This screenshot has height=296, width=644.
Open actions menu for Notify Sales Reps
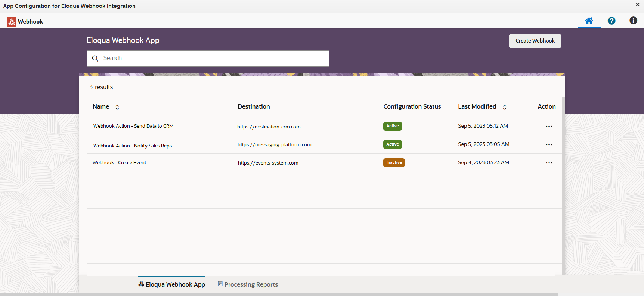[x=549, y=144]
